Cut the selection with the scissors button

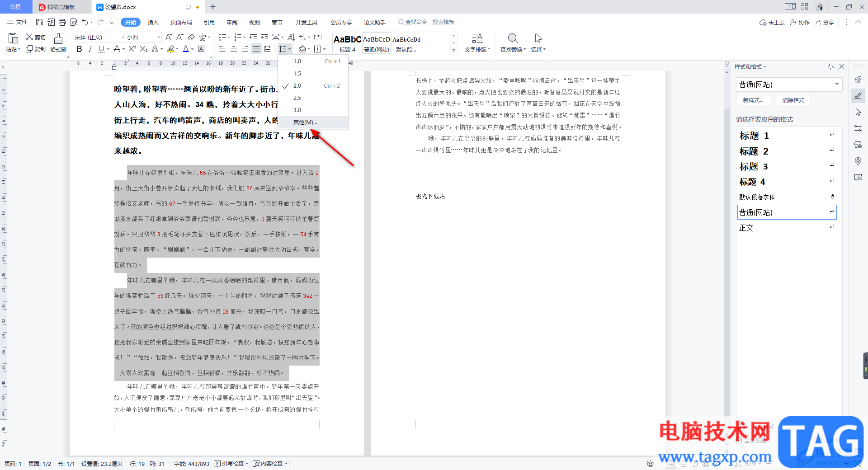coord(35,37)
